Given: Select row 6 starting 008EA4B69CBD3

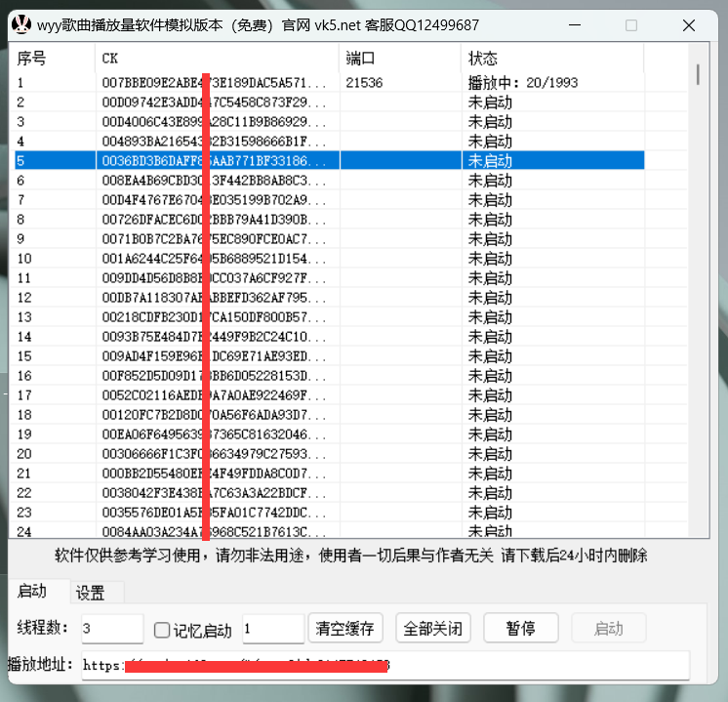Looking at the screenshot, I should click(329, 180).
